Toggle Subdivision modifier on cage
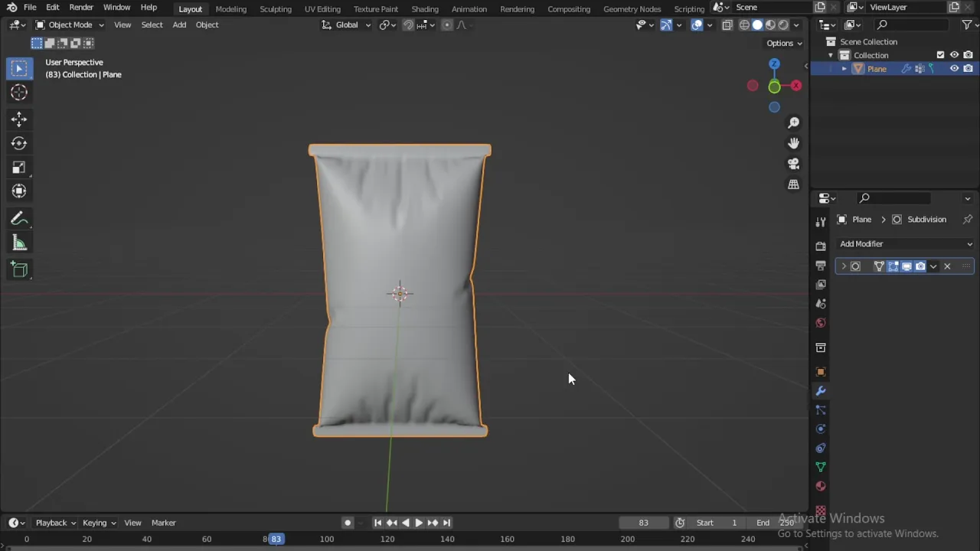The height and width of the screenshot is (551, 980). pos(879,266)
